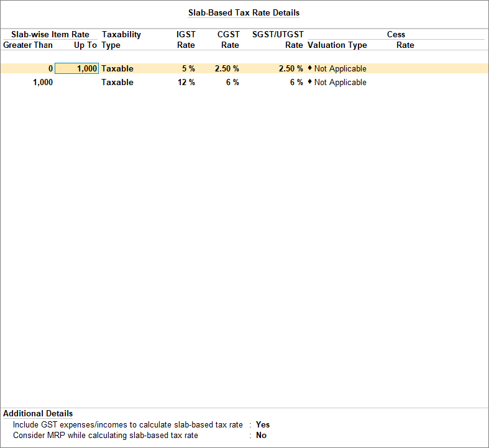Open Not Applicable valuation type in 12 % row
The width and height of the screenshot is (489, 448).
pyautogui.click(x=337, y=82)
